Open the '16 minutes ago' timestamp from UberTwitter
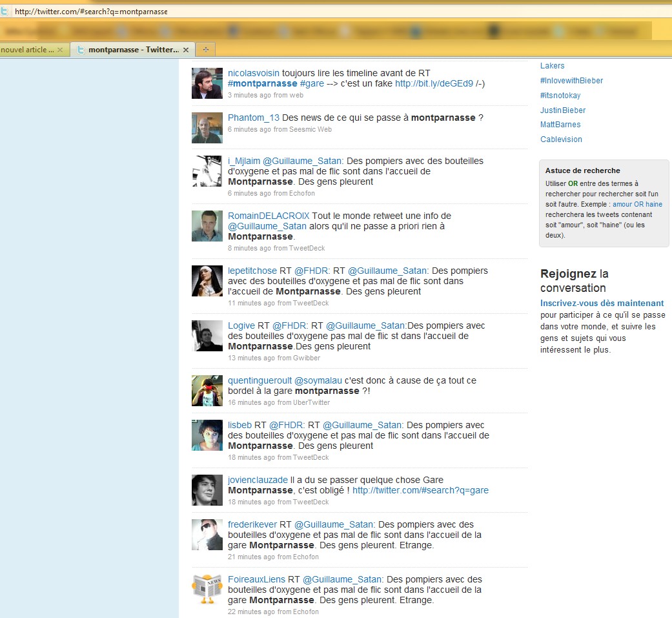 251,403
